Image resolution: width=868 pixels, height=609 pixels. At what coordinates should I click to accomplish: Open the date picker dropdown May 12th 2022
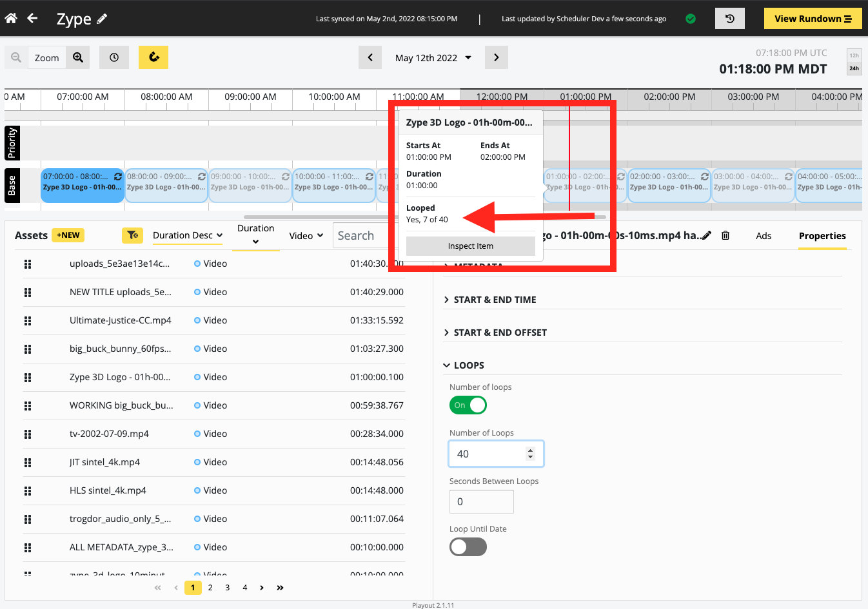433,57
